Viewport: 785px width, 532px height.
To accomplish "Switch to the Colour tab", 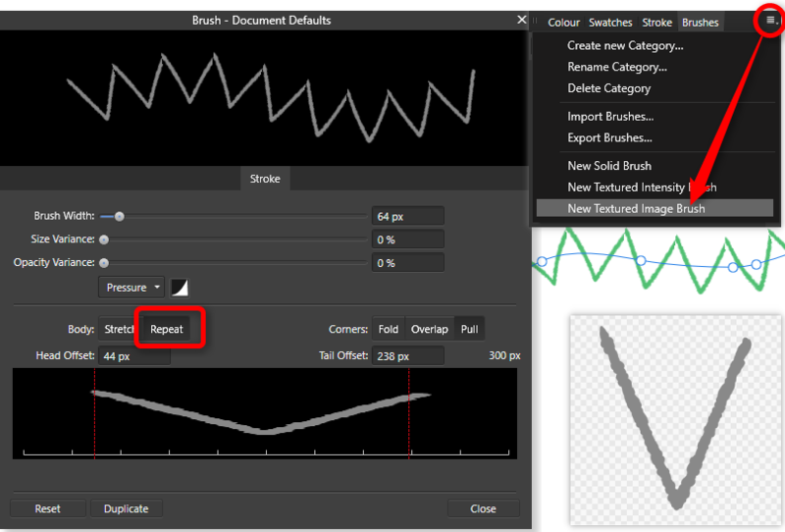I will [x=563, y=22].
